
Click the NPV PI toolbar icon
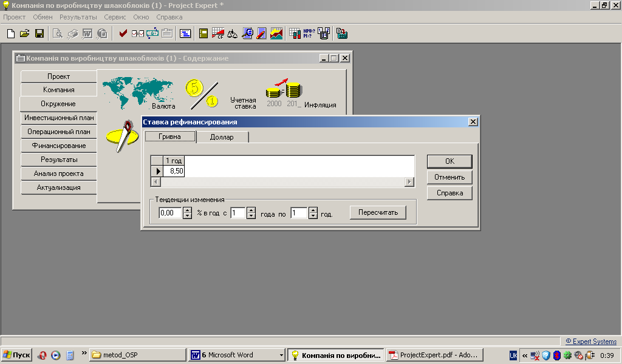(309, 33)
